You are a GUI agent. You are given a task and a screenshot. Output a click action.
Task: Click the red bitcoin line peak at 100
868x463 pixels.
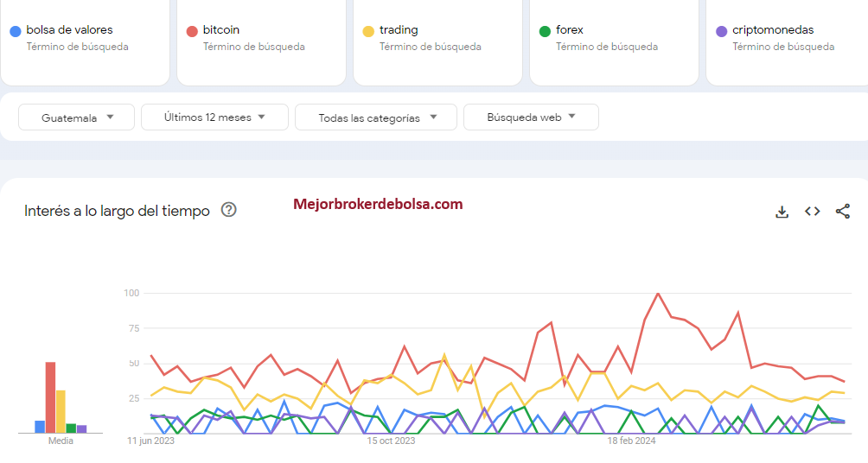click(658, 294)
